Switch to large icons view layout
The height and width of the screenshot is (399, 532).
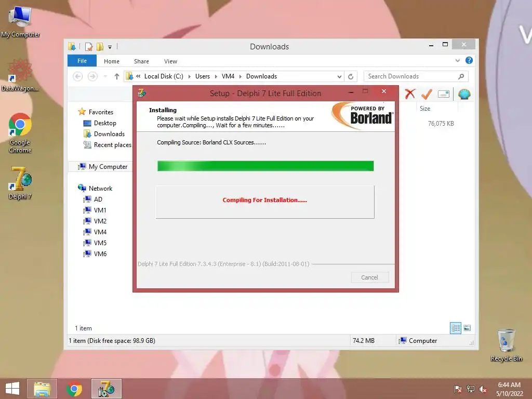pos(467,328)
